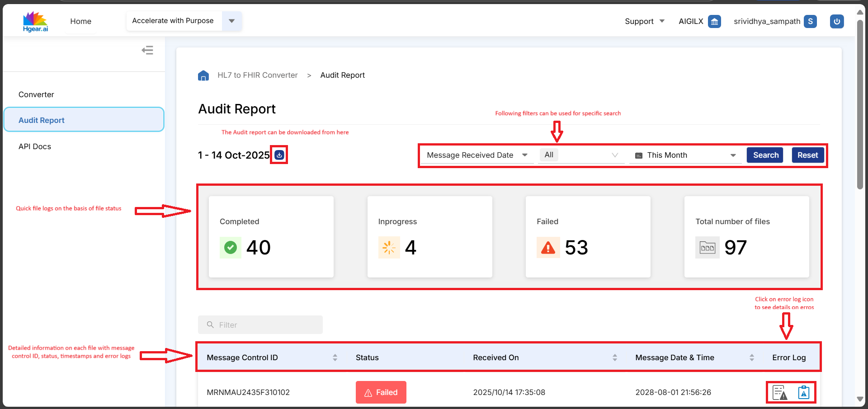Click the power logout icon

836,21
